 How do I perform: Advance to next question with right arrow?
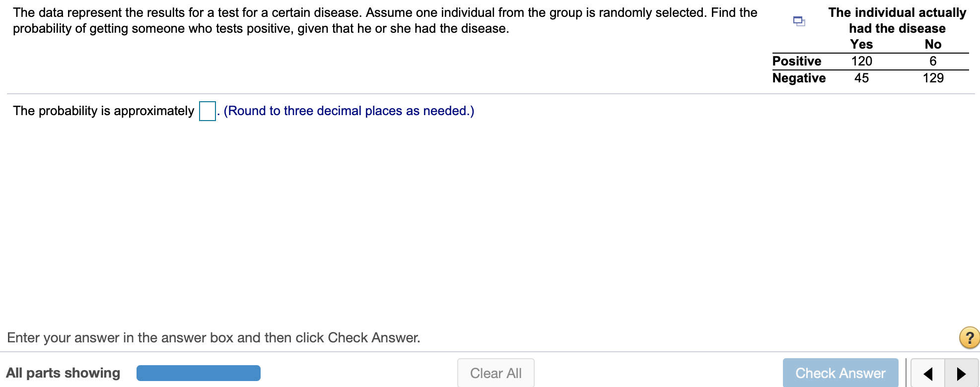pos(961,374)
